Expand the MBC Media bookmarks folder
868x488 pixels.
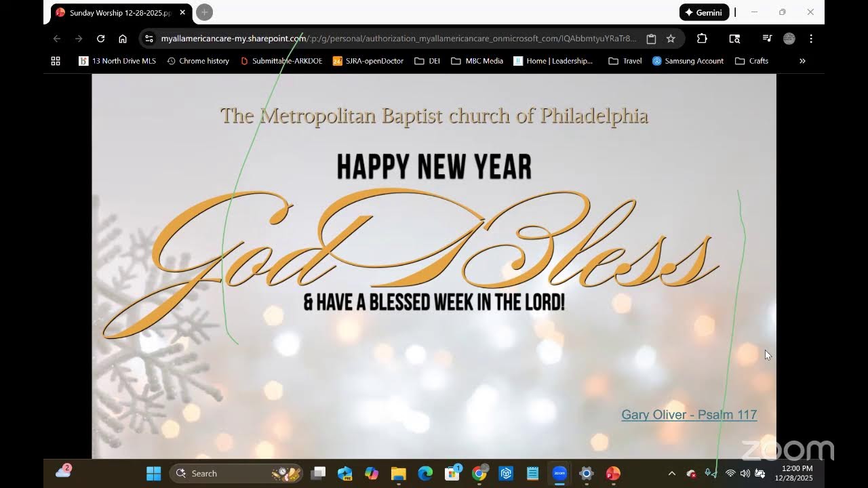coord(477,61)
